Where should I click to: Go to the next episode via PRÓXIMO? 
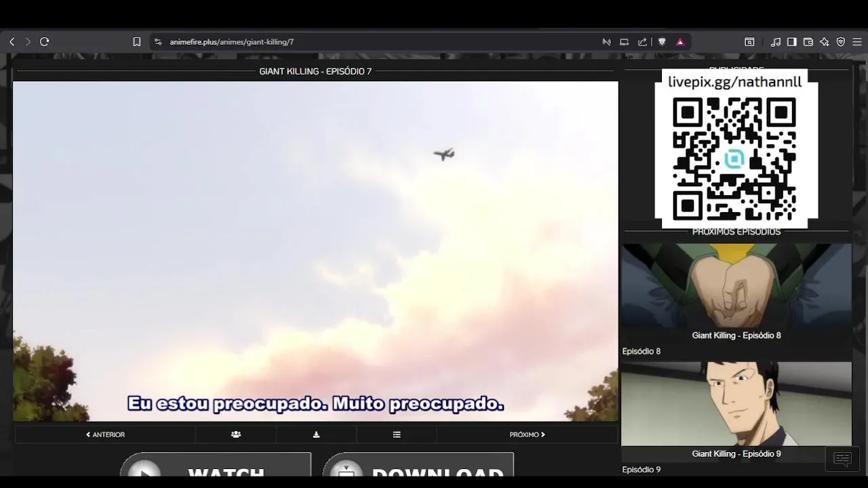[527, 434]
